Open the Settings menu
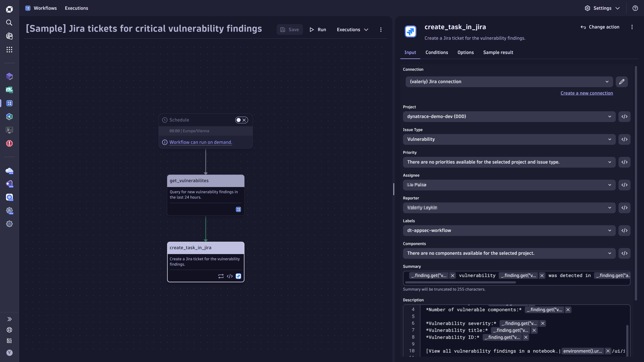The image size is (644, 362). tap(602, 8)
